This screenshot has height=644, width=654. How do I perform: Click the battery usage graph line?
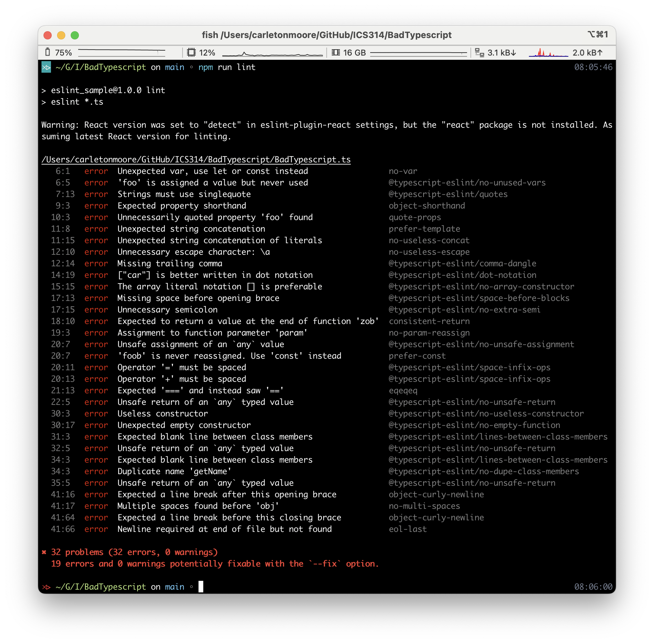tap(121, 52)
